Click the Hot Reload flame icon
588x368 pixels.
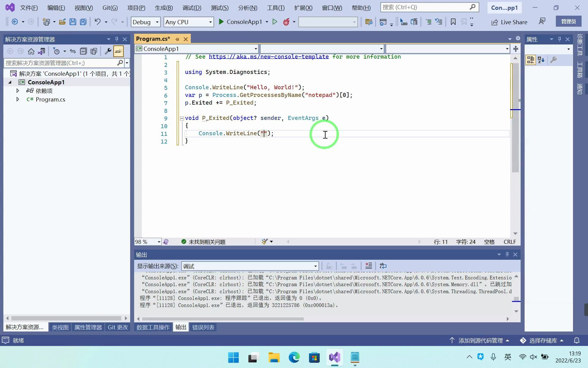[286, 22]
